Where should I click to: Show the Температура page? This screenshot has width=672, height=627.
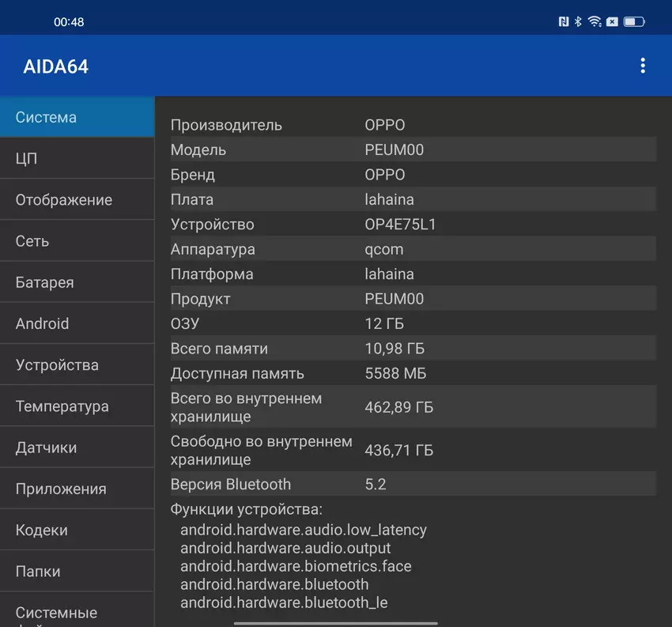77,406
